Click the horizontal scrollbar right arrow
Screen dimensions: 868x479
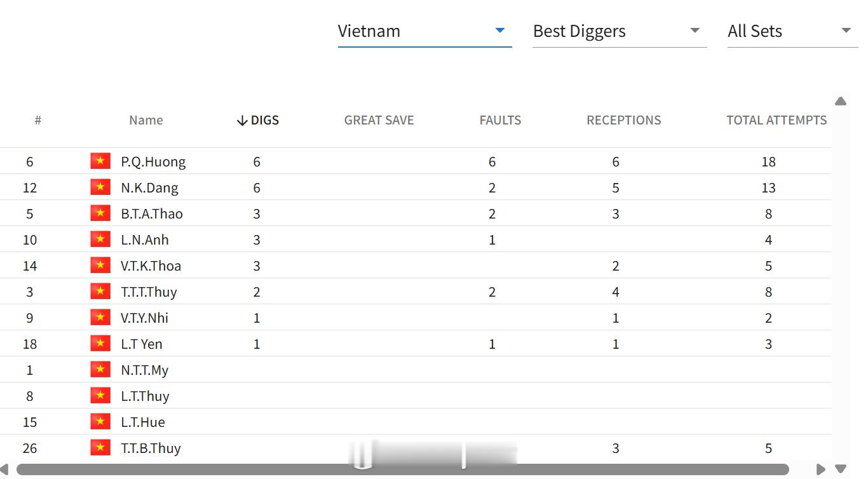(821, 469)
